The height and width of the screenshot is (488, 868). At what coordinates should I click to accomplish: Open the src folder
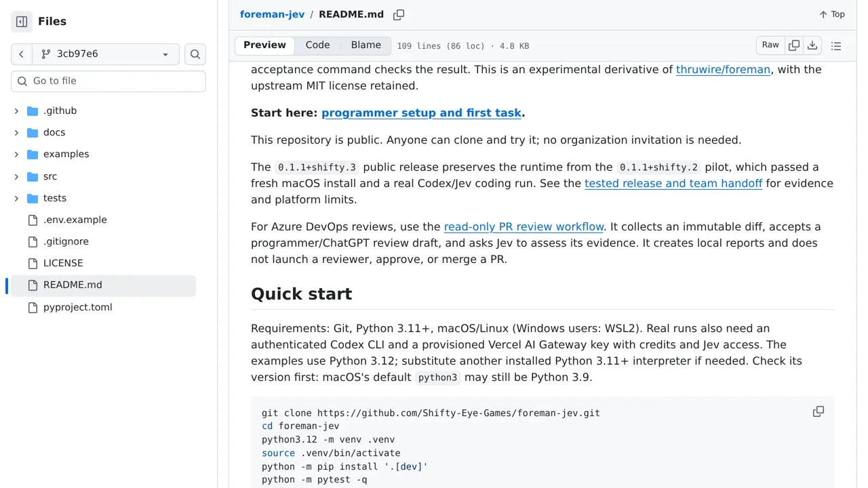(50, 176)
